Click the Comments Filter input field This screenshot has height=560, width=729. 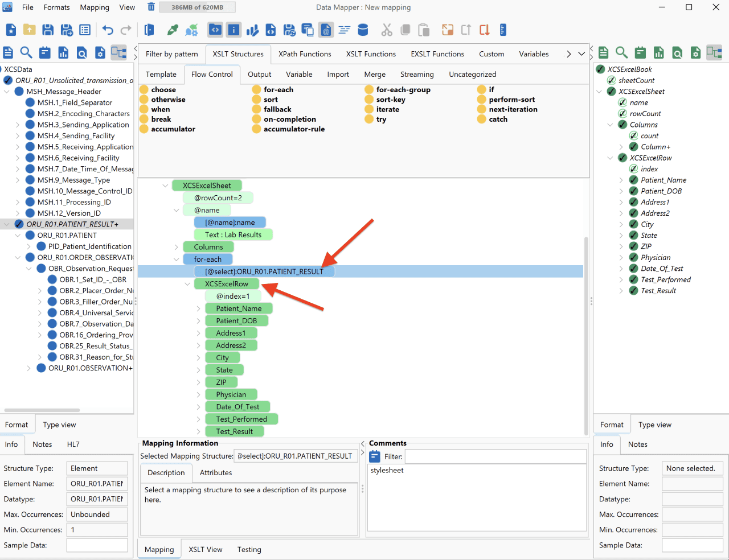click(495, 456)
